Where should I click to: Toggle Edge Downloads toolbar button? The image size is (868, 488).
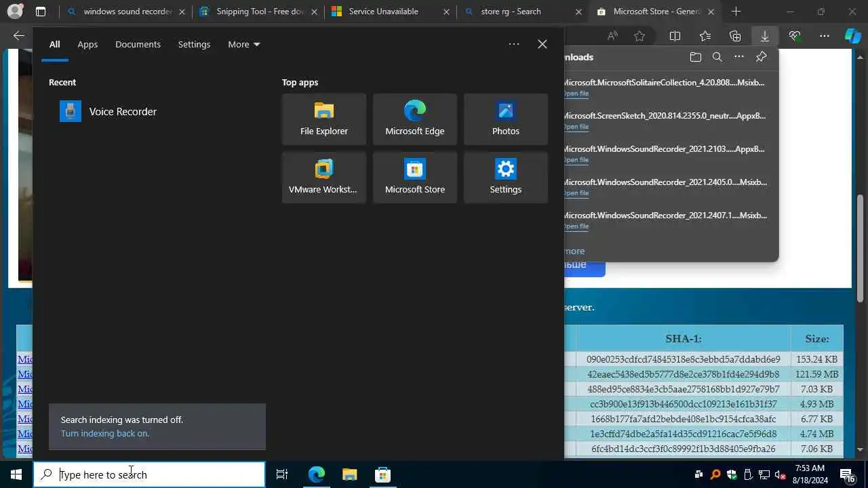(x=765, y=36)
